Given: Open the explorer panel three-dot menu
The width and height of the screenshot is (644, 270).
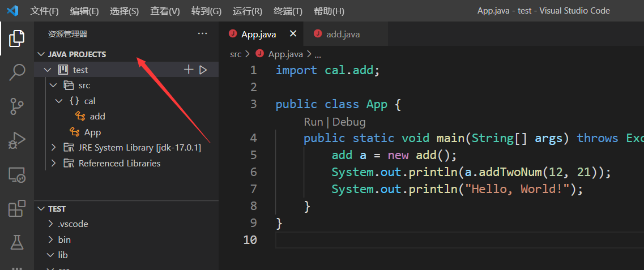Looking at the screenshot, I should (202, 34).
